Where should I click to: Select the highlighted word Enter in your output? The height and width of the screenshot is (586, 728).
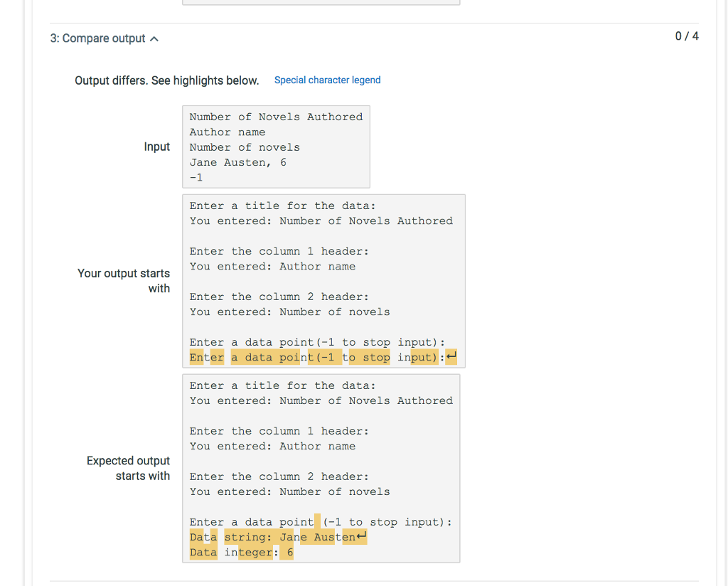coord(206,357)
